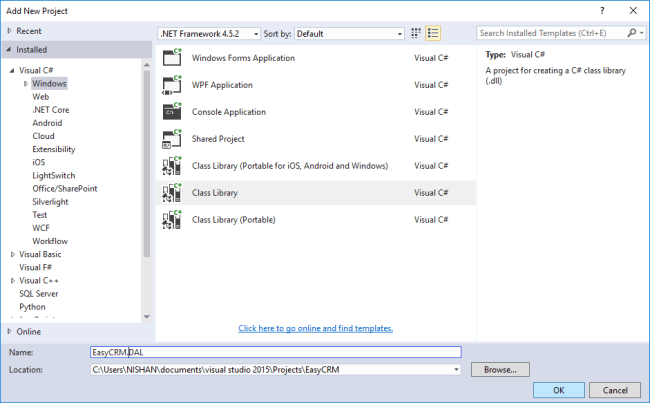Expand the Visual C++ tree node
650x403 pixels.
(12, 281)
